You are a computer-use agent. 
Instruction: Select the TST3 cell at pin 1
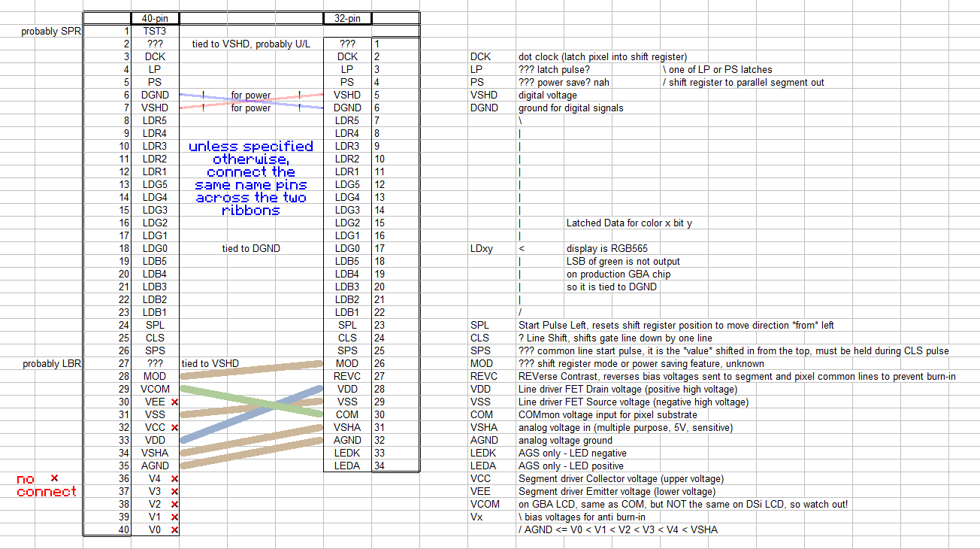coord(155,31)
